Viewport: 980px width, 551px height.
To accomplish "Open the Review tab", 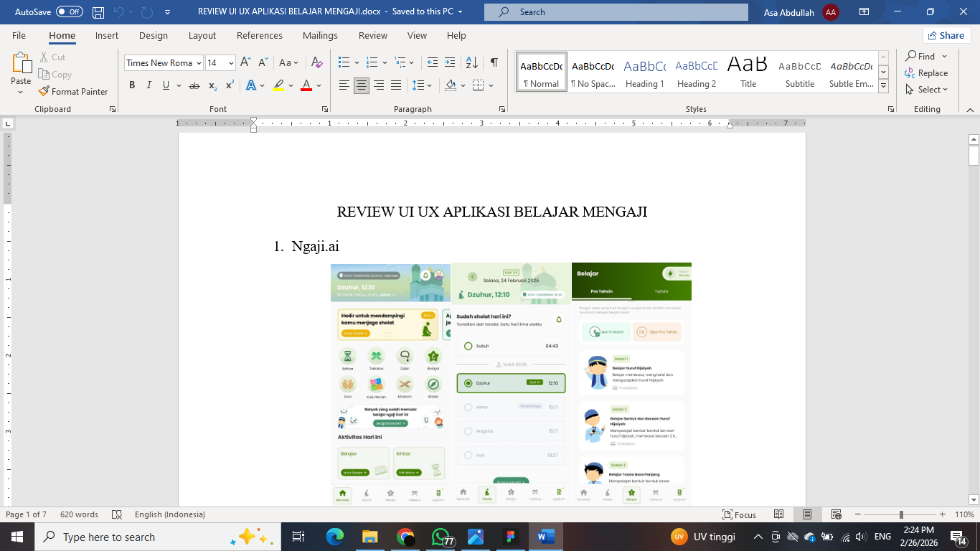I will point(373,35).
